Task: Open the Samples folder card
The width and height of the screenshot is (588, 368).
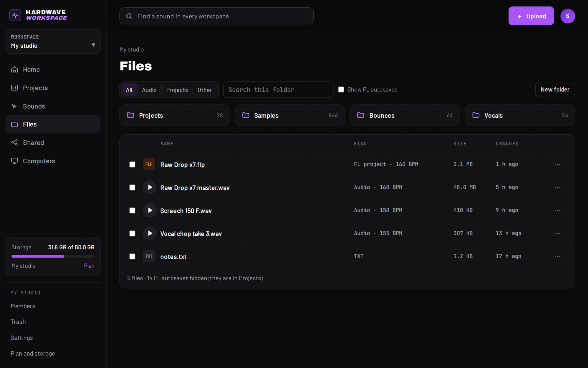Action: point(290,115)
